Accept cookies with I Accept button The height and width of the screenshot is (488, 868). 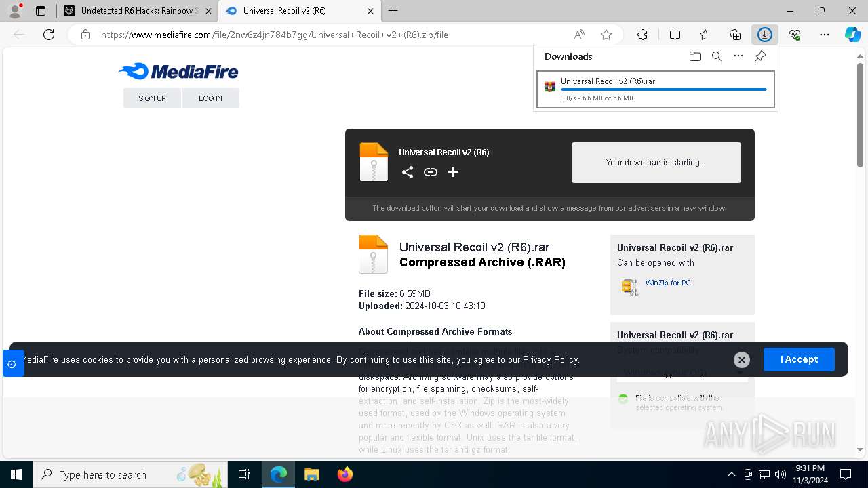click(799, 359)
